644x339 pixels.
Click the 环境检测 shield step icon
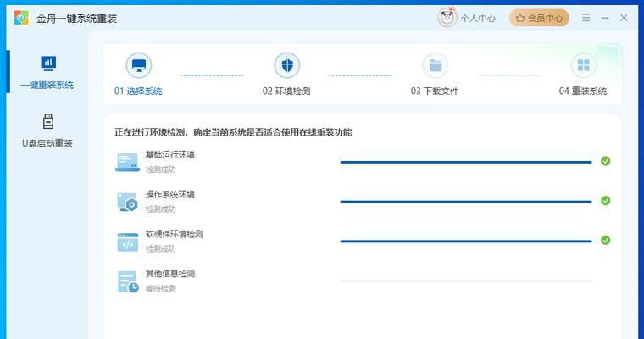click(286, 65)
